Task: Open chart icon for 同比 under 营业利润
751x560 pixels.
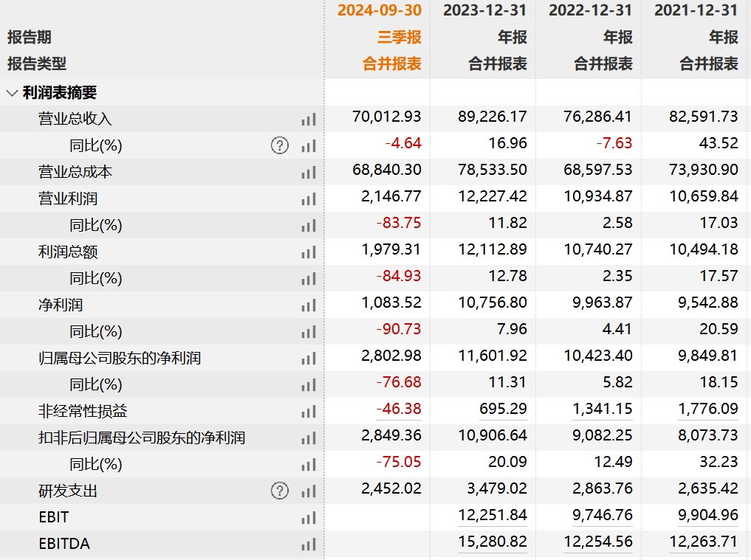Action: 309,226
